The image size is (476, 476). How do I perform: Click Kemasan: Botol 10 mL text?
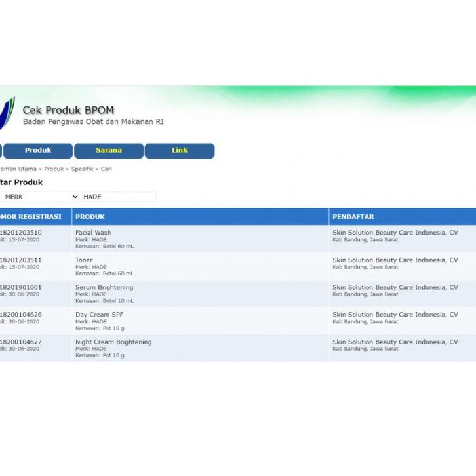coord(105,301)
